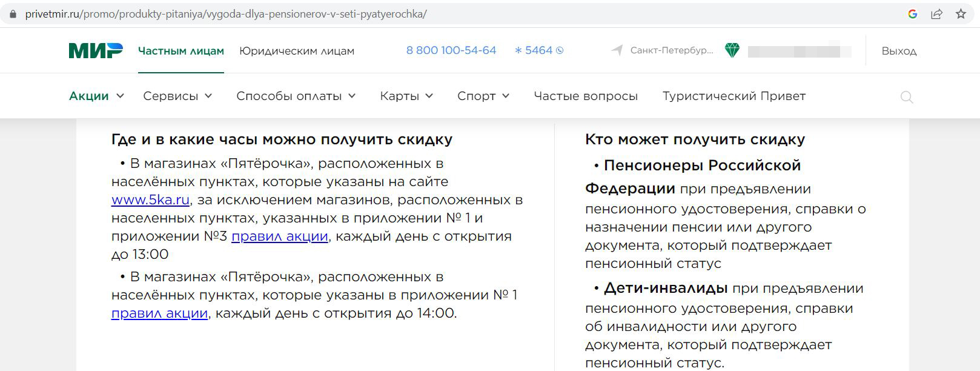The width and height of the screenshot is (980, 371).
Task: Click the green diamond icon in the header
Action: pos(732,50)
